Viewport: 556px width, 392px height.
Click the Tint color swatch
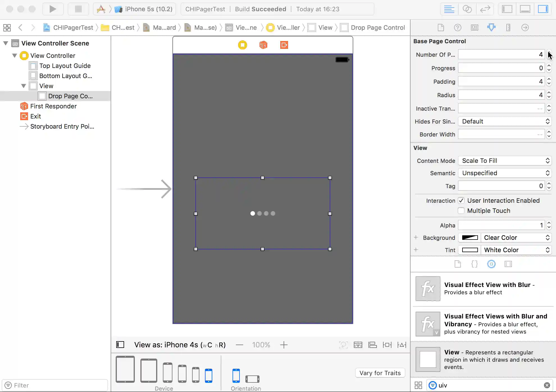pos(470,250)
